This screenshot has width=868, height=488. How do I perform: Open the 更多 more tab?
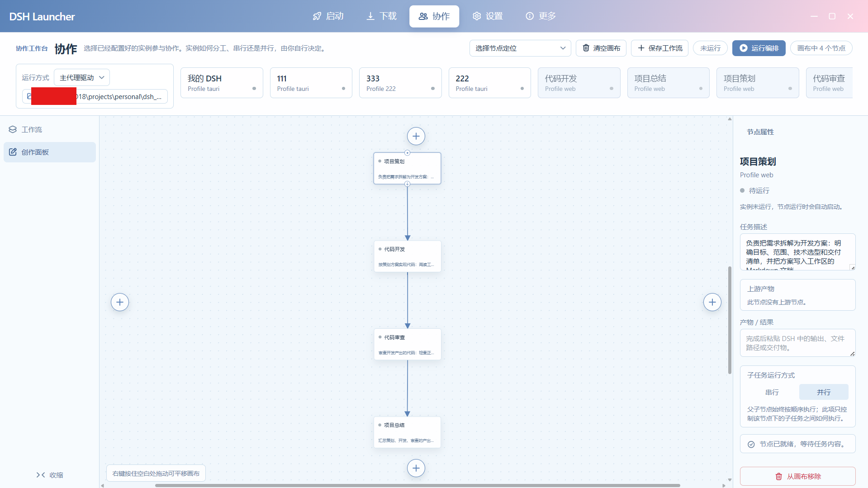(541, 16)
